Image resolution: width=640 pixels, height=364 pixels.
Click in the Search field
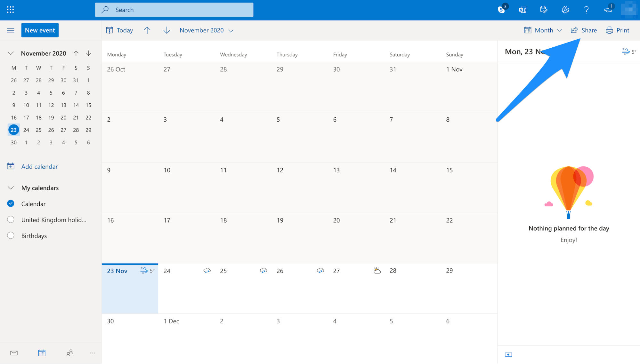pyautogui.click(x=174, y=10)
